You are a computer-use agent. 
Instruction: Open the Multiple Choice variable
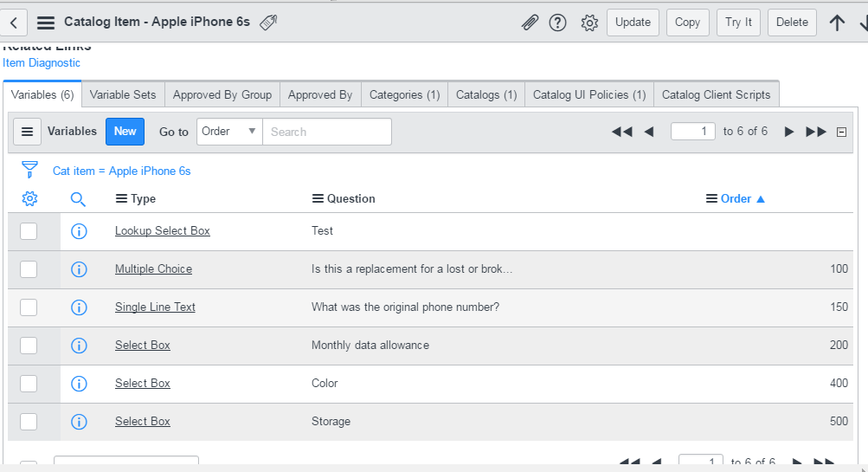[153, 269]
